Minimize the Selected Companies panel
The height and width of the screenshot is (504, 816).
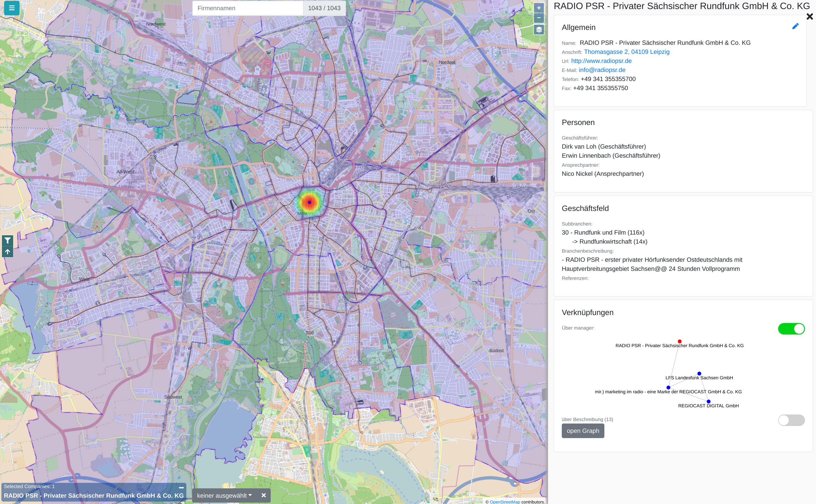coord(181,487)
